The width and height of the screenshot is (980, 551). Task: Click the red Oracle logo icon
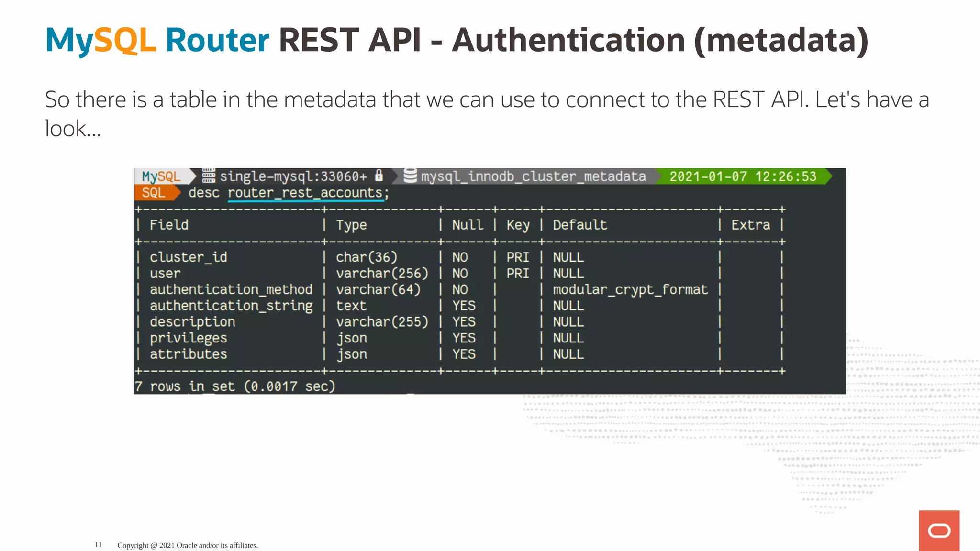click(x=939, y=530)
